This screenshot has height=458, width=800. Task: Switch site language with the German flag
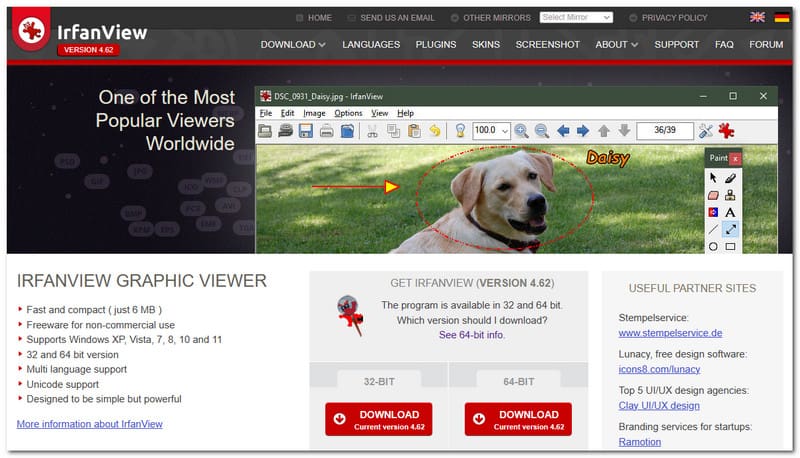[x=782, y=17]
